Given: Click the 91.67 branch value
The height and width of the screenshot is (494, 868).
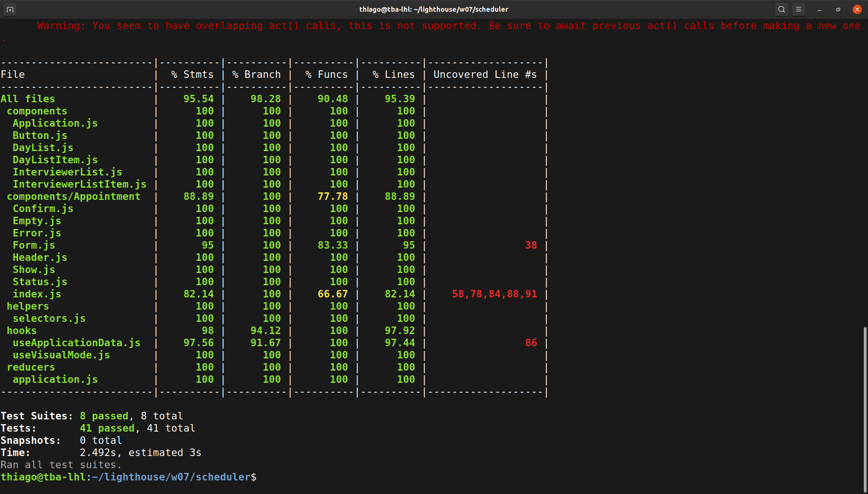Looking at the screenshot, I should (x=266, y=343).
